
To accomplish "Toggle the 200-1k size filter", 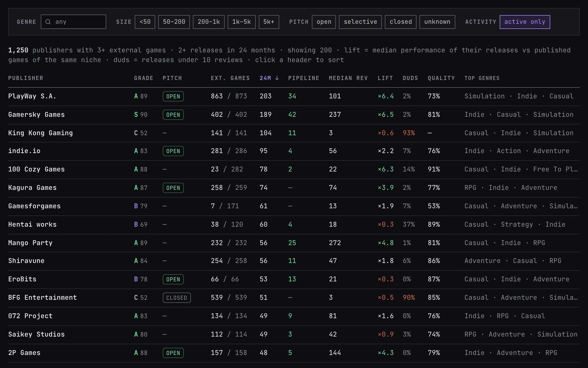I will coord(209,22).
